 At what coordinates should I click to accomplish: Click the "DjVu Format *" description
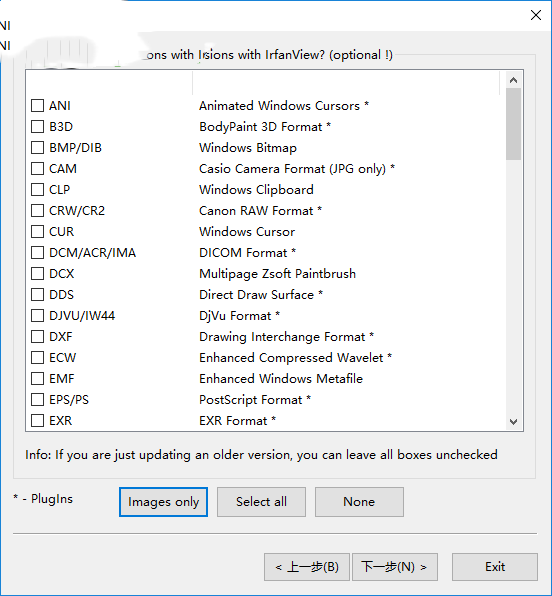(240, 315)
